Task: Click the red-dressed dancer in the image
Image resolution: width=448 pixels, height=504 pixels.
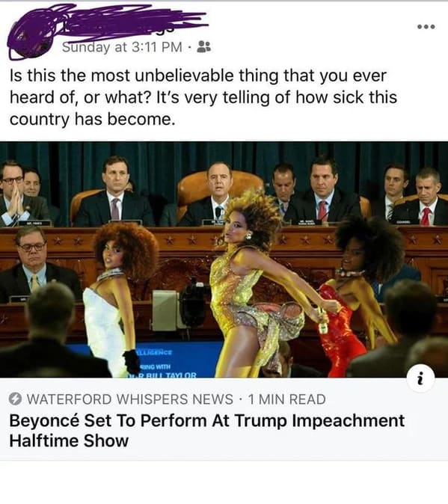Action: (357, 295)
